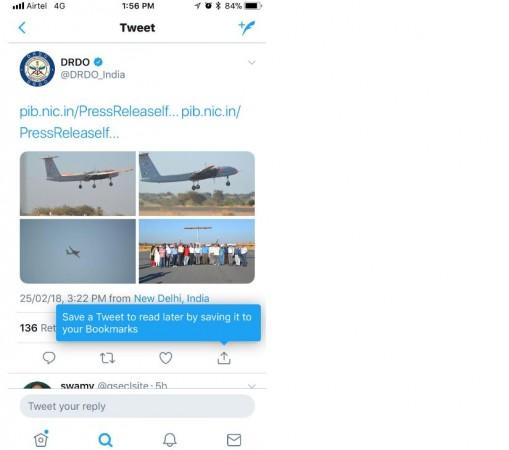Open the Messages envelope tab

coord(234,440)
